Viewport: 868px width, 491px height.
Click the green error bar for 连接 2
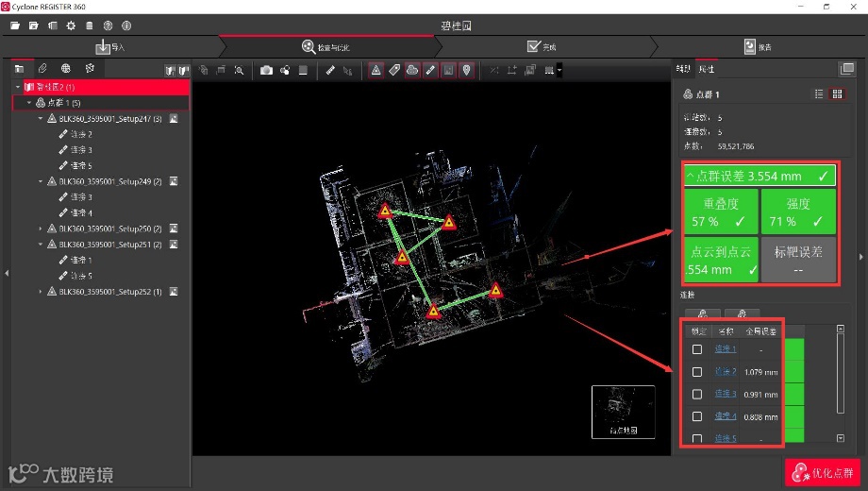(794, 372)
